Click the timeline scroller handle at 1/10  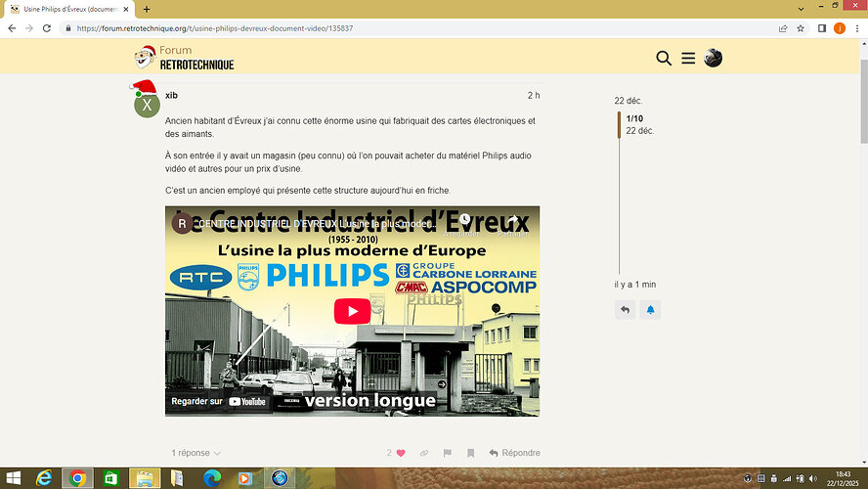tap(619, 124)
